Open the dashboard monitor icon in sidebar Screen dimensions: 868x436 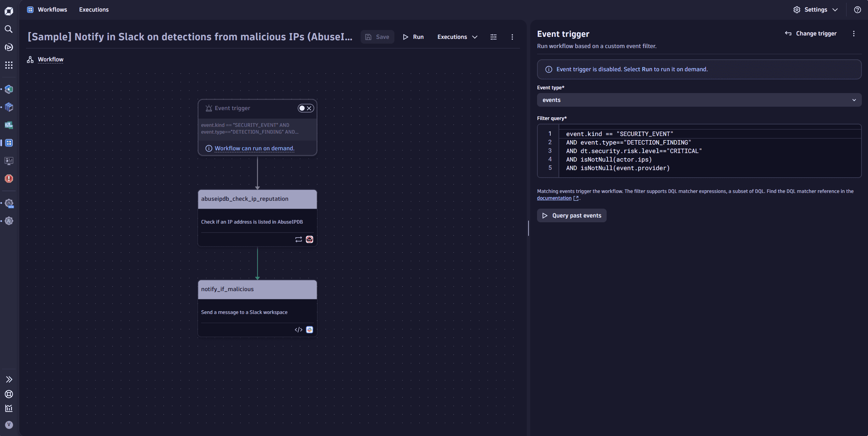[9, 161]
